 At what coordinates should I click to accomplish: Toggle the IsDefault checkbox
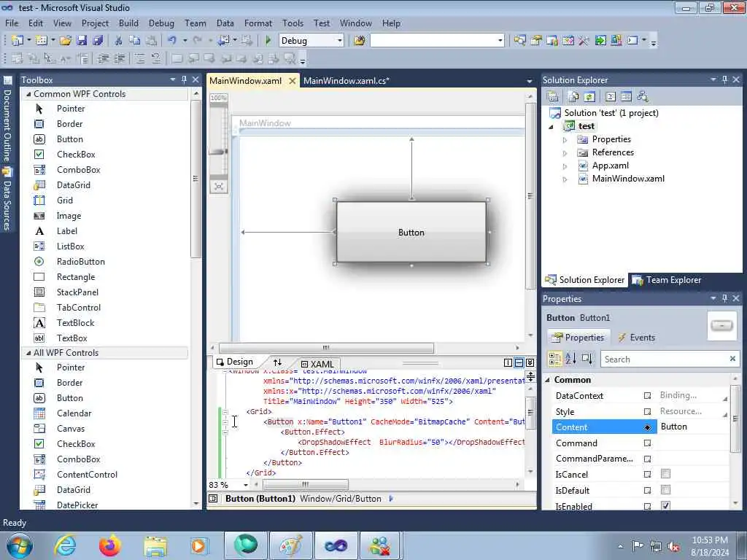pos(665,489)
